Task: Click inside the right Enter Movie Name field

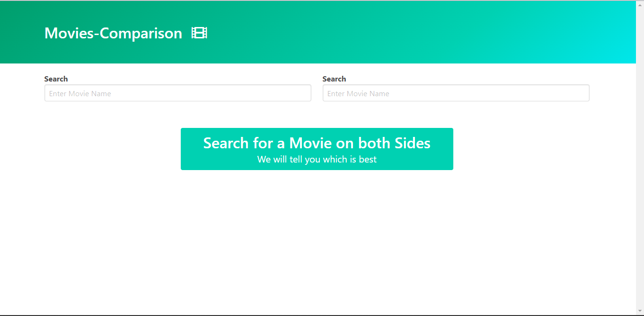Action: pos(456,93)
